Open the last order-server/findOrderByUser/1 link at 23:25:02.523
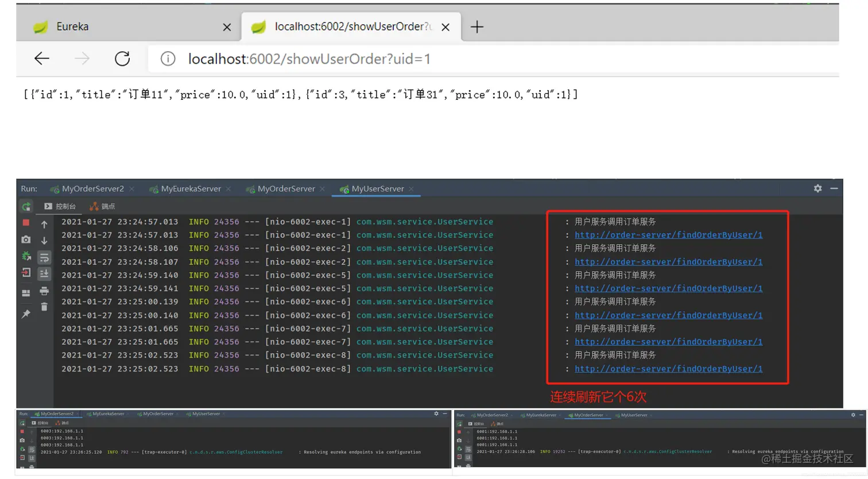Screen dimensions: 868x479 pos(668,369)
